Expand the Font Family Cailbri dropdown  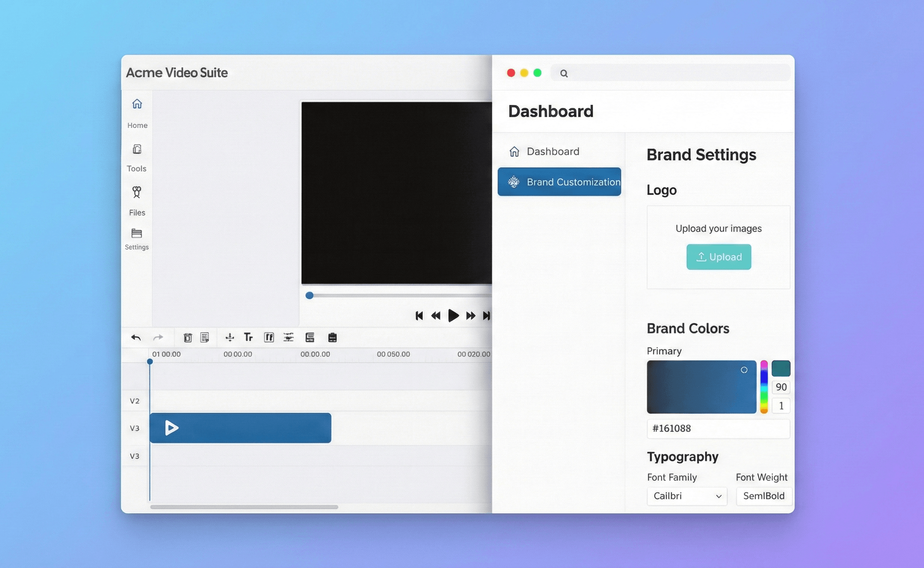point(687,496)
